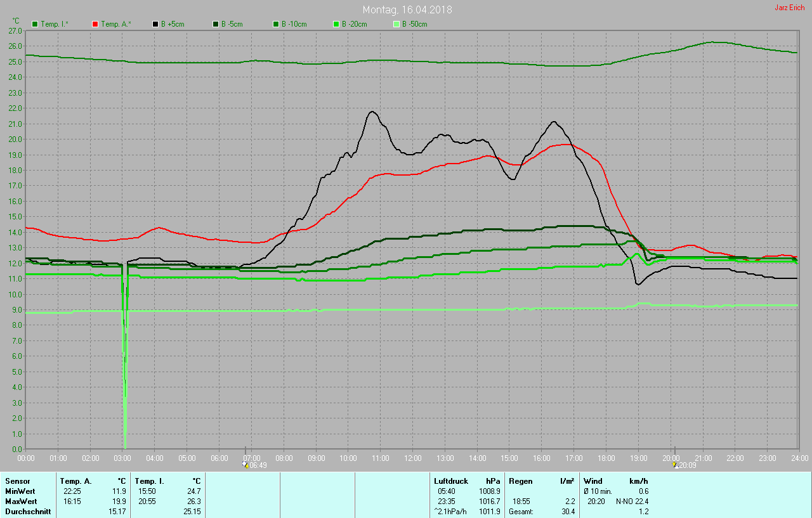Image resolution: width=812 pixels, height=518 pixels.
Task: Click the '27.0' value on the temperature axis
Action: (16, 30)
